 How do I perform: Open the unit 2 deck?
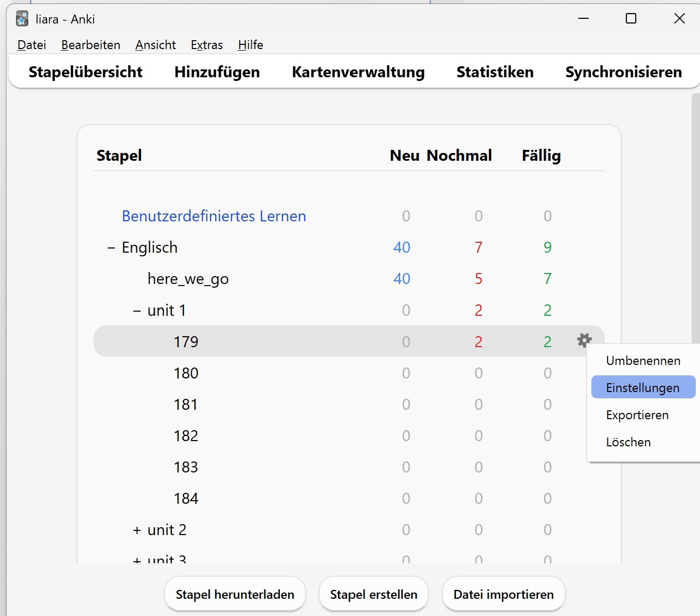(167, 530)
